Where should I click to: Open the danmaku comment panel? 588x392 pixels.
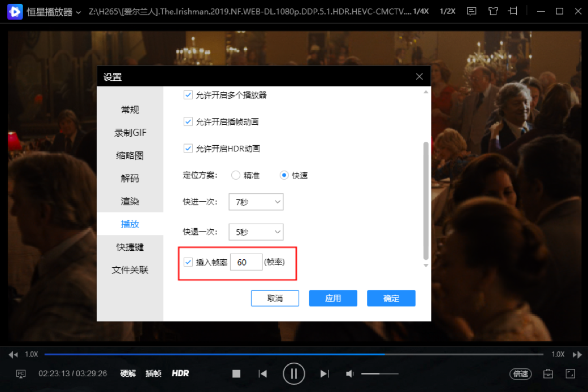[471, 11]
